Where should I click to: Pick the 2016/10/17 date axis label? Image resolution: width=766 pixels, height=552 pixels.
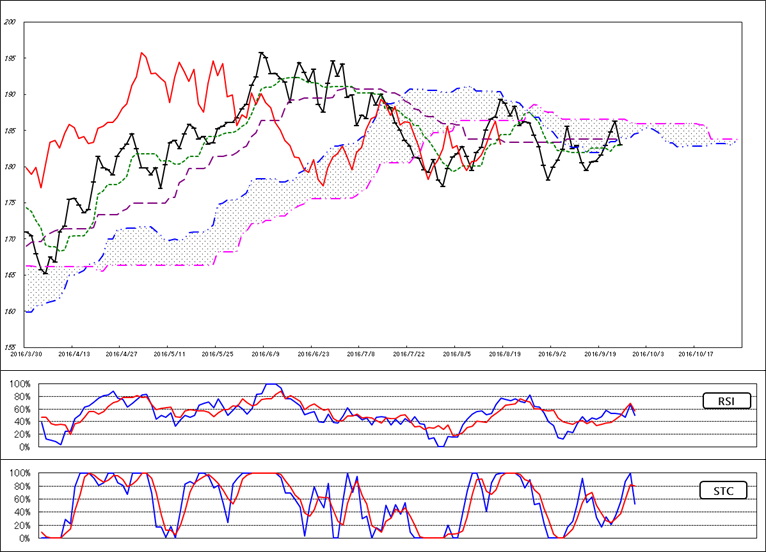click(x=696, y=353)
